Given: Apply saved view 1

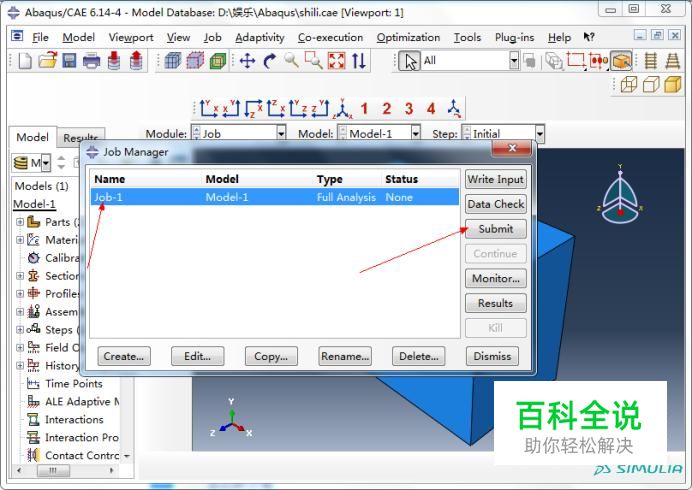Looking at the screenshot, I should pos(364,109).
